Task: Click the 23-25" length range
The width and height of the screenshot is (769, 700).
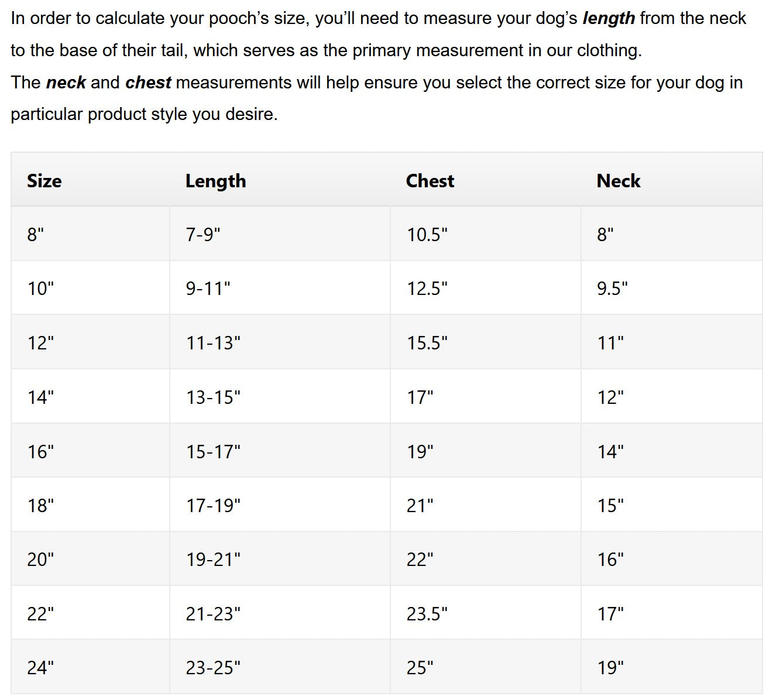Action: [213, 668]
